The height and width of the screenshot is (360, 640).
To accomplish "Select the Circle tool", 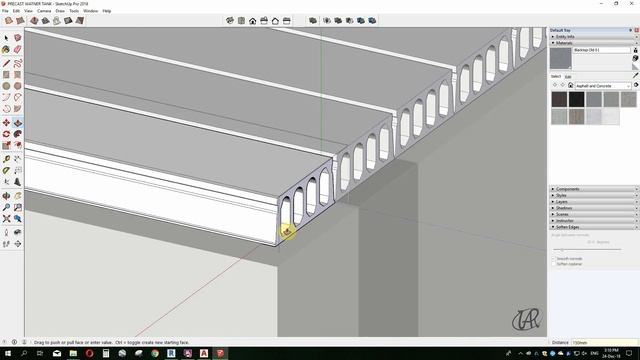I will pos(6,86).
